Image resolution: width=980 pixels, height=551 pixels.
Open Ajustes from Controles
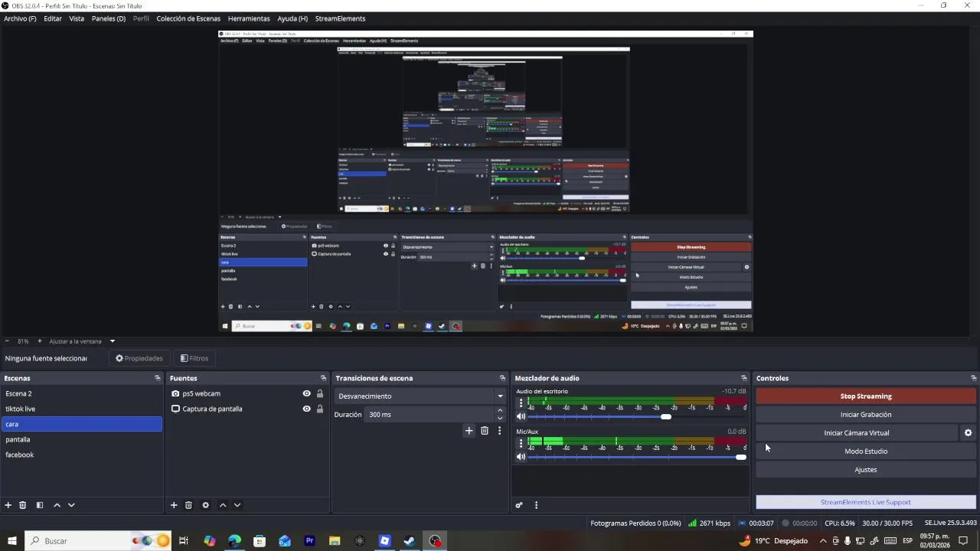[x=866, y=470]
